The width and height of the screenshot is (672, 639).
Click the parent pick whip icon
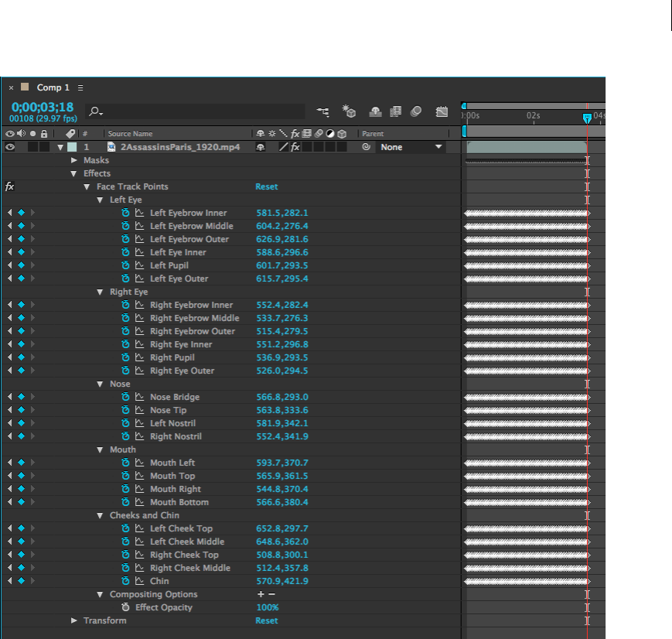tap(366, 147)
